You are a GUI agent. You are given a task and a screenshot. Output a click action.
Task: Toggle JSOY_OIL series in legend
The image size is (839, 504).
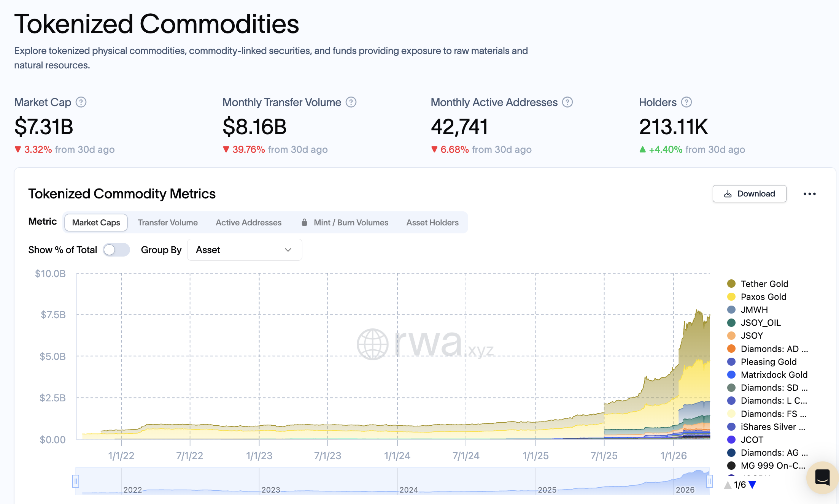pos(754,323)
